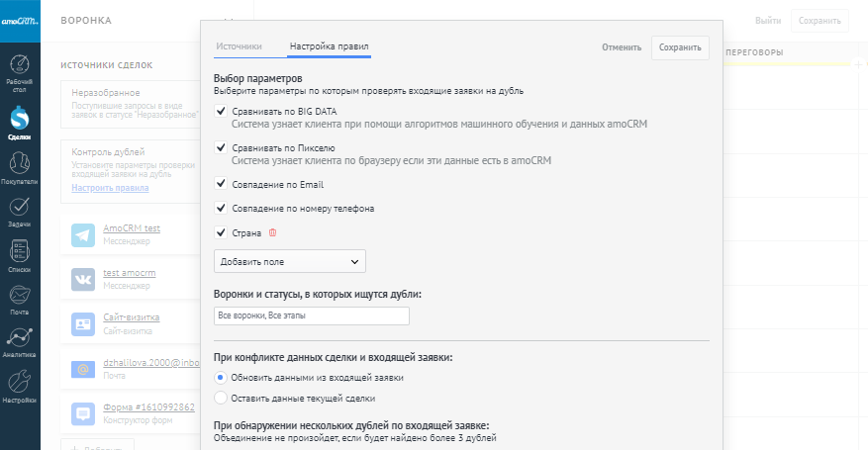Open the Списки section icon
Viewport: 868px width, 450px height.
pos(20,255)
